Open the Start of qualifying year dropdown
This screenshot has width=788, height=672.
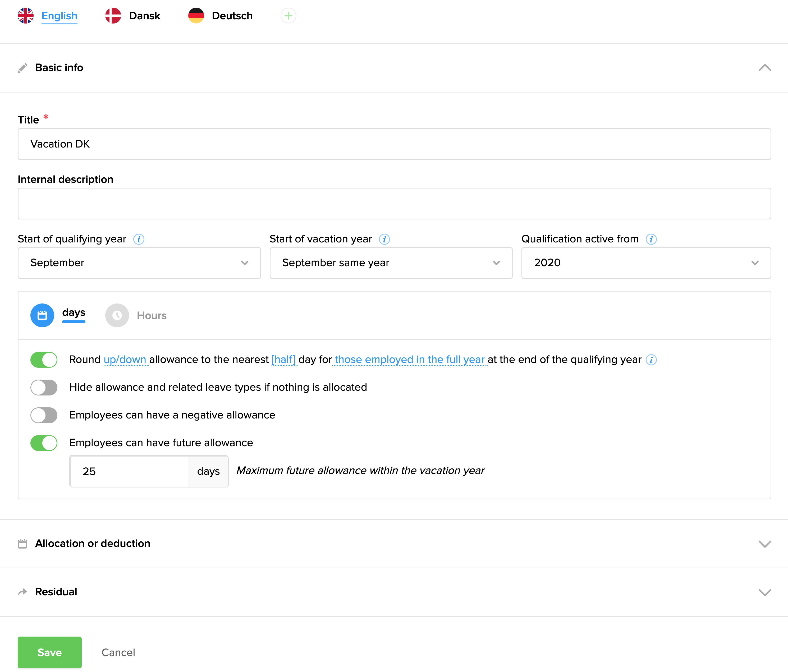139,263
